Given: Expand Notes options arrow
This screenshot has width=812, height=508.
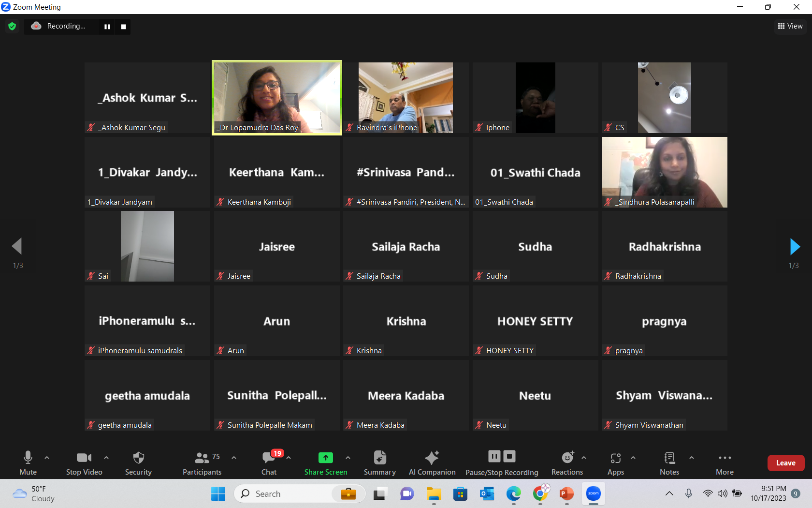Looking at the screenshot, I should pyautogui.click(x=692, y=458).
